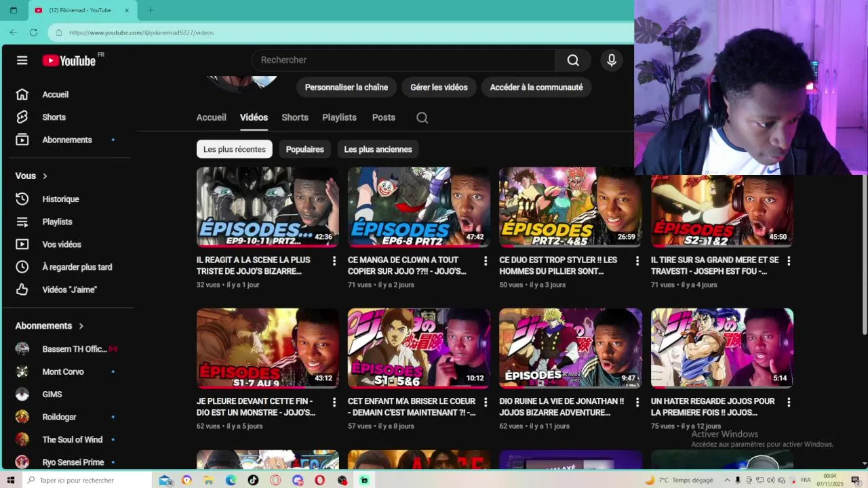Image resolution: width=868 pixels, height=488 pixels.
Task: Switch to the Posts tab
Action: [383, 117]
